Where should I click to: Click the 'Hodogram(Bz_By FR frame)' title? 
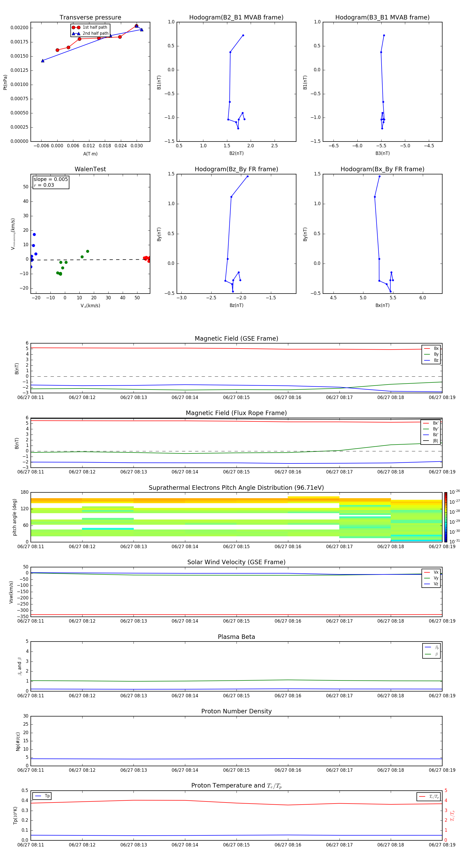tap(236, 169)
